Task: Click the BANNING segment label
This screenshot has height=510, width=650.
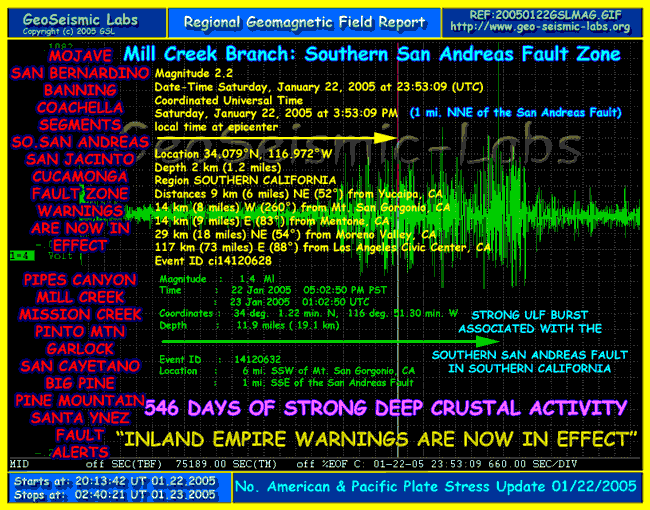Action: [80, 90]
